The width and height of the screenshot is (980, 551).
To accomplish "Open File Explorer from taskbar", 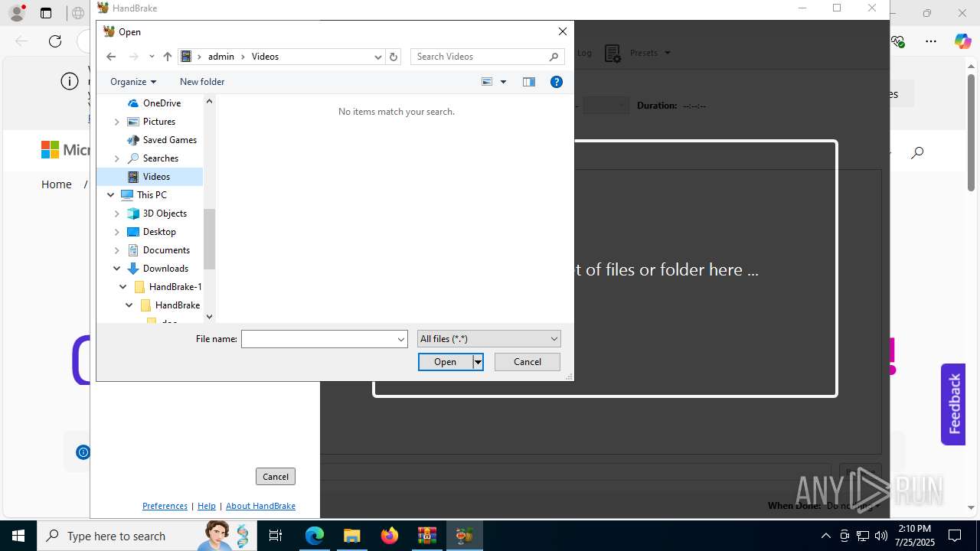I will point(352,536).
